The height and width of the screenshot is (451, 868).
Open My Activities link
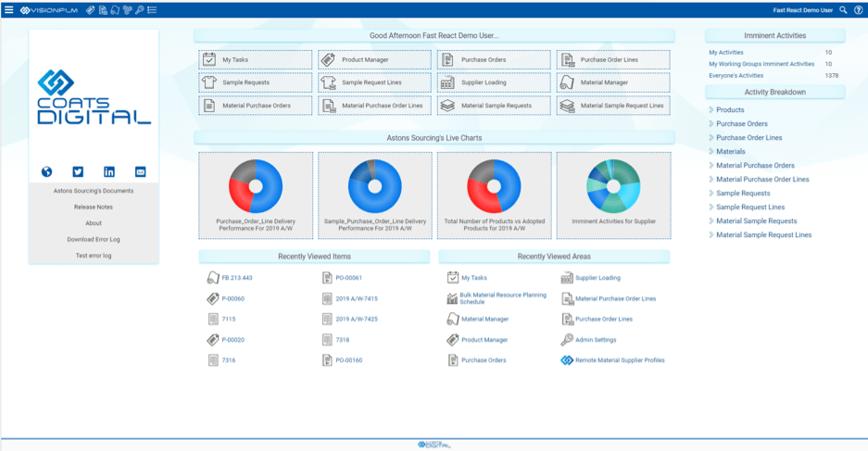pyautogui.click(x=726, y=53)
